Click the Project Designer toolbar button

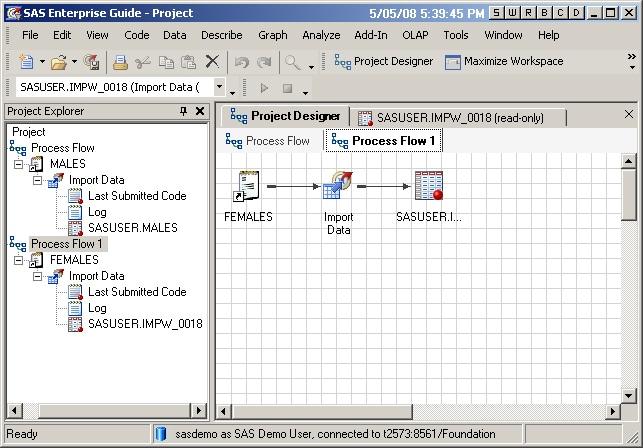383,62
